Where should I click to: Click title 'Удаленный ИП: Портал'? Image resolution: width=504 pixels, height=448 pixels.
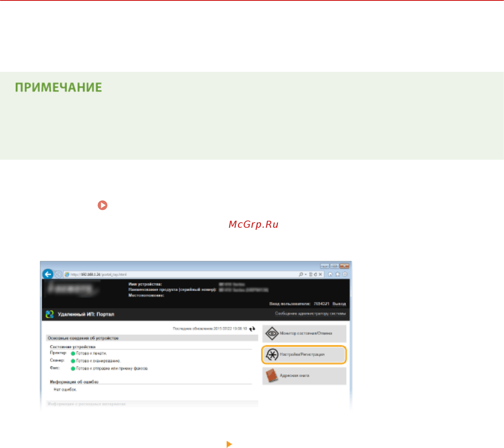pyautogui.click(x=86, y=314)
